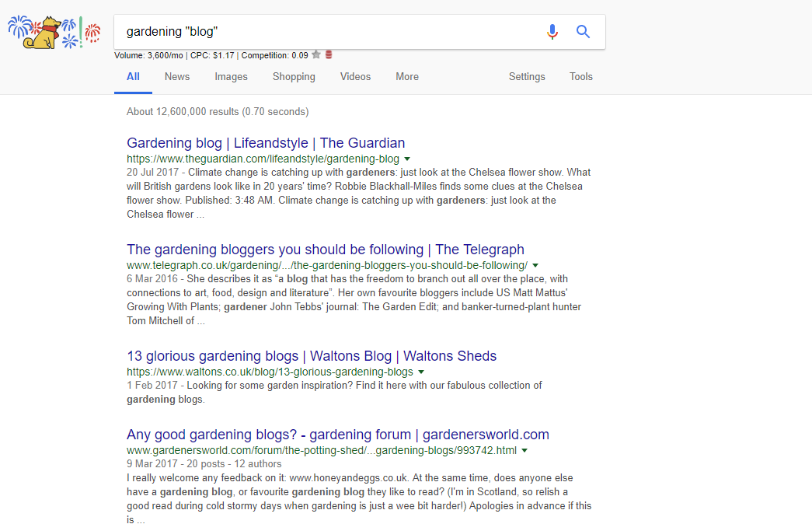This screenshot has height=531, width=812.
Task: Open the Shopping tab
Action: point(294,77)
